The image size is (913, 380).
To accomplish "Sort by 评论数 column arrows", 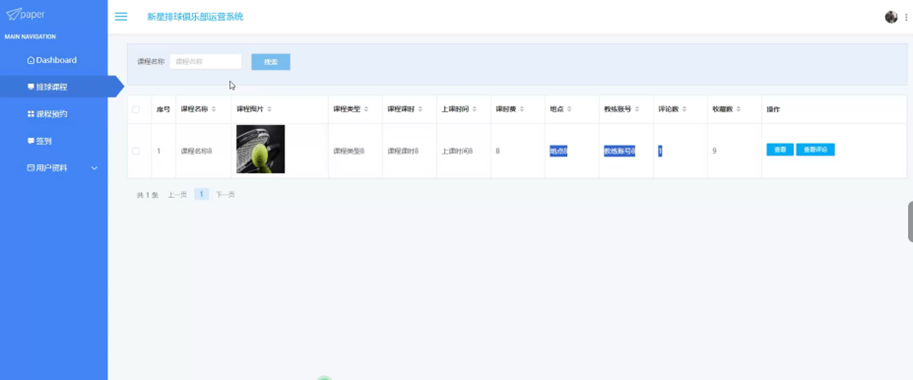I will click(x=684, y=109).
